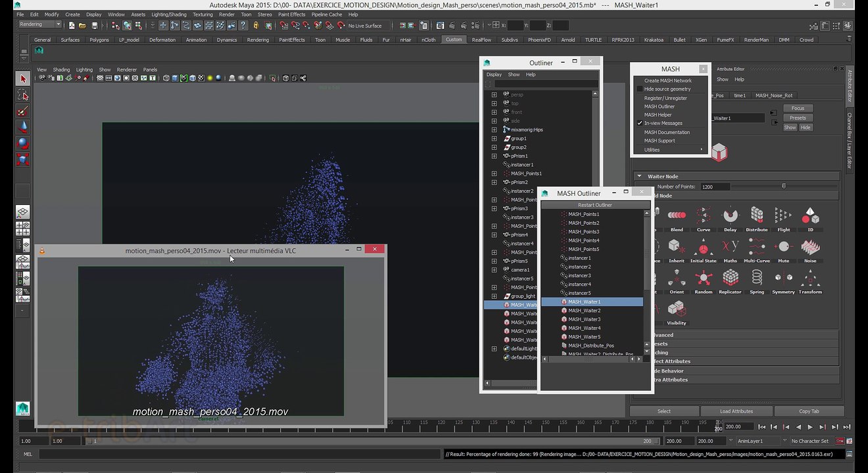Click the Presets button
Screen dimensions: 868x473
pos(798,118)
